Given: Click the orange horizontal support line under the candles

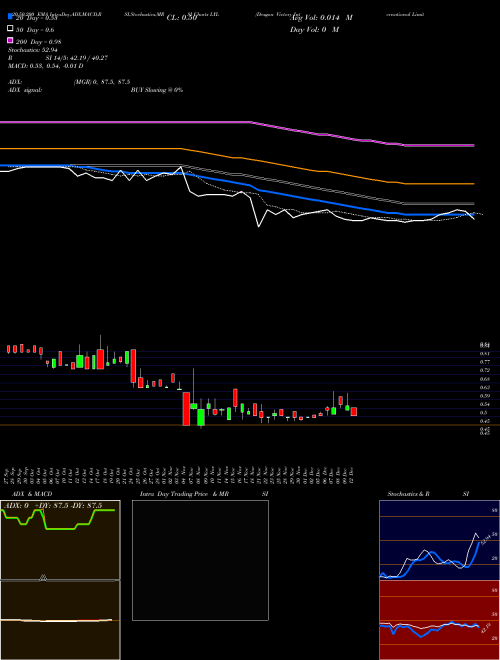Looking at the screenshot, I should pyautogui.click(x=250, y=425).
